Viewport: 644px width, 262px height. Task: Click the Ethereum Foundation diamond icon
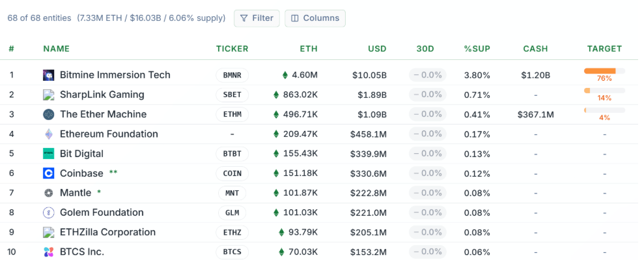point(48,134)
